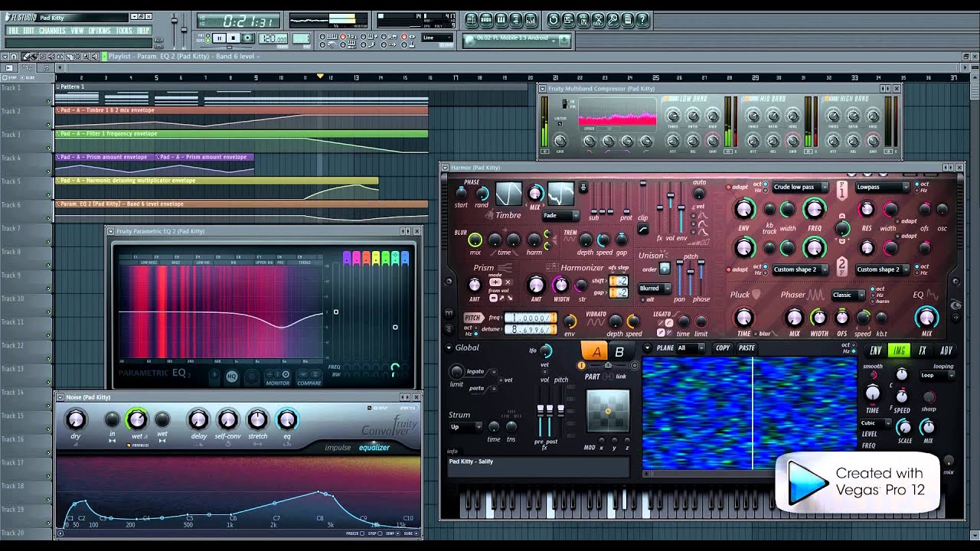Open Harmor Lowpass resonance type dropdown
Image resolution: width=980 pixels, height=551 pixels.
point(883,187)
